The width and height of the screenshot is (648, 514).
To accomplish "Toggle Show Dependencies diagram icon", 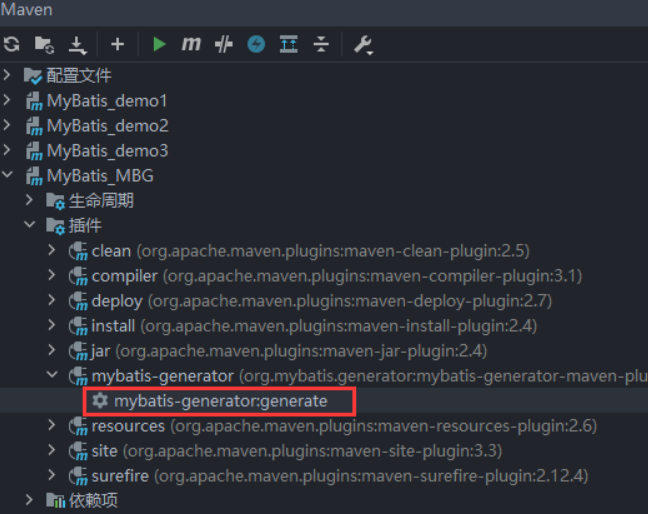I will 289,44.
